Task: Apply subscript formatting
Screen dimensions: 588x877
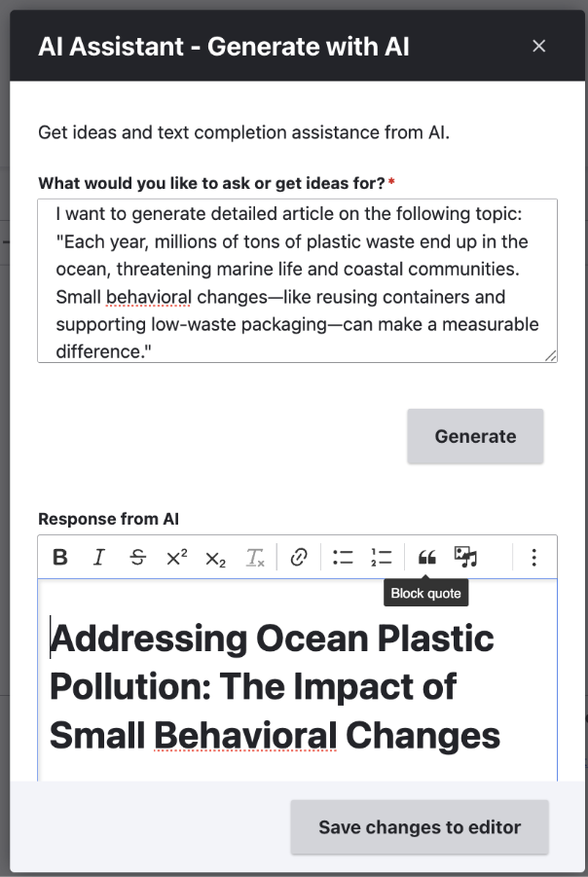Action: click(x=215, y=557)
